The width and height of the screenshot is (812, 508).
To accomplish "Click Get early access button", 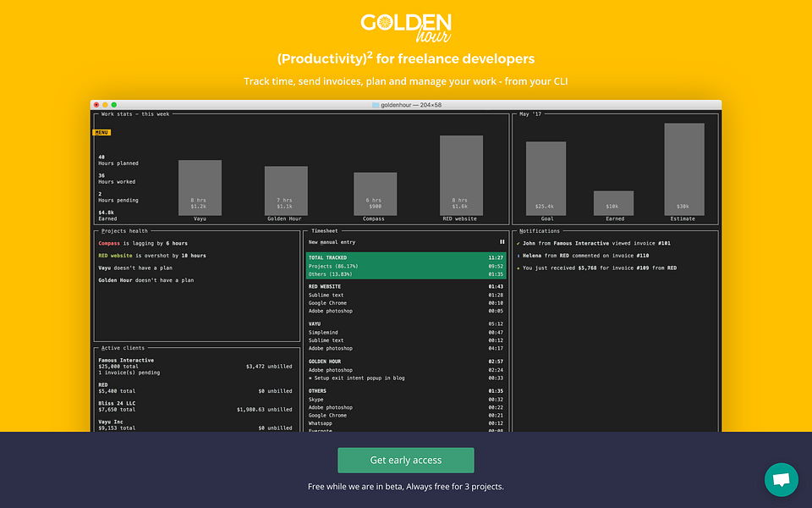I will [x=406, y=461].
